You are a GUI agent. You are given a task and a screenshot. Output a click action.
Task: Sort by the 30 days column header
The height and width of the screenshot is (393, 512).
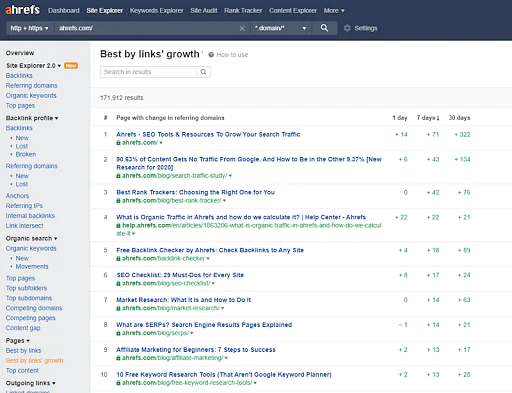[x=459, y=118]
